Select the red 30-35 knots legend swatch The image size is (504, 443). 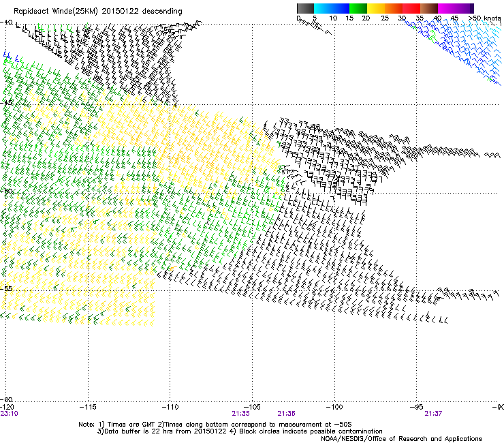coord(411,8)
